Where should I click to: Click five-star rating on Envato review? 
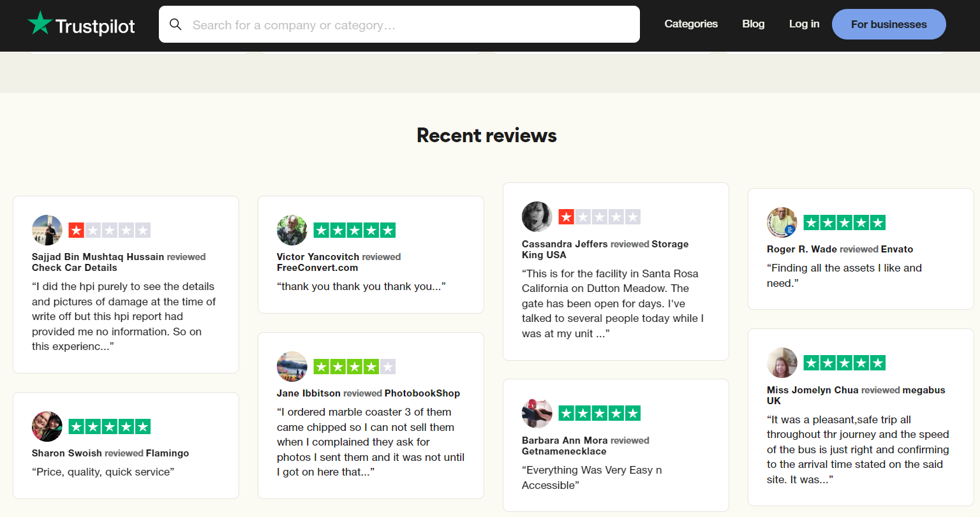tap(845, 222)
